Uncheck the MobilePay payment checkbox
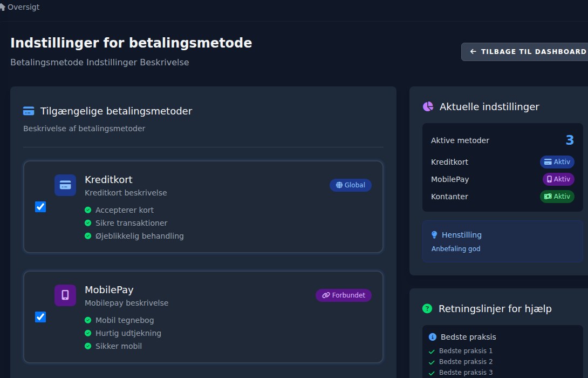The image size is (588, 378). point(40,317)
